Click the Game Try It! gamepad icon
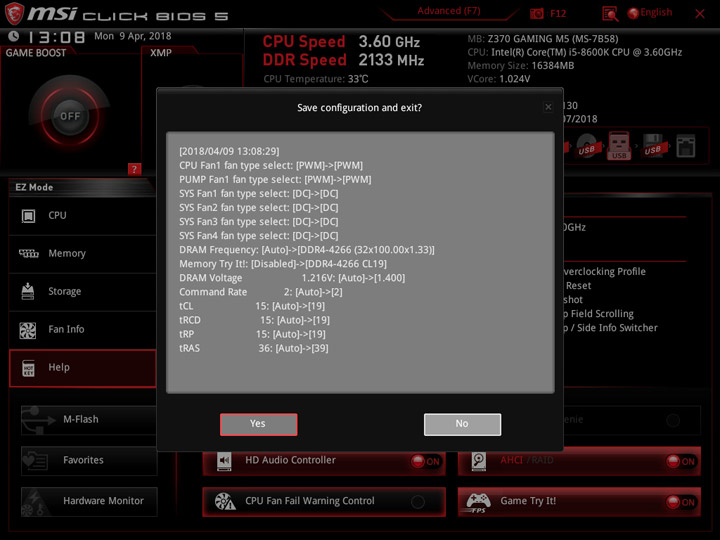The height and width of the screenshot is (540, 720). (478, 502)
